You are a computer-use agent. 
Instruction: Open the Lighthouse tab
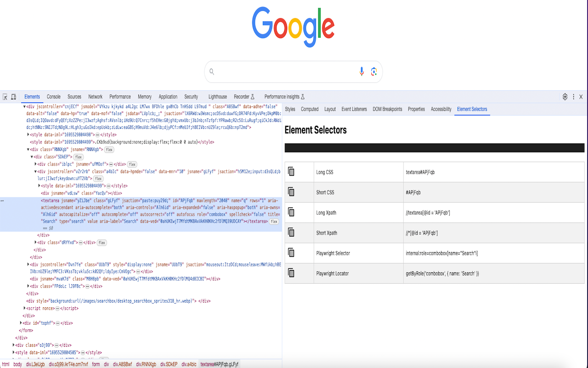coord(218,97)
